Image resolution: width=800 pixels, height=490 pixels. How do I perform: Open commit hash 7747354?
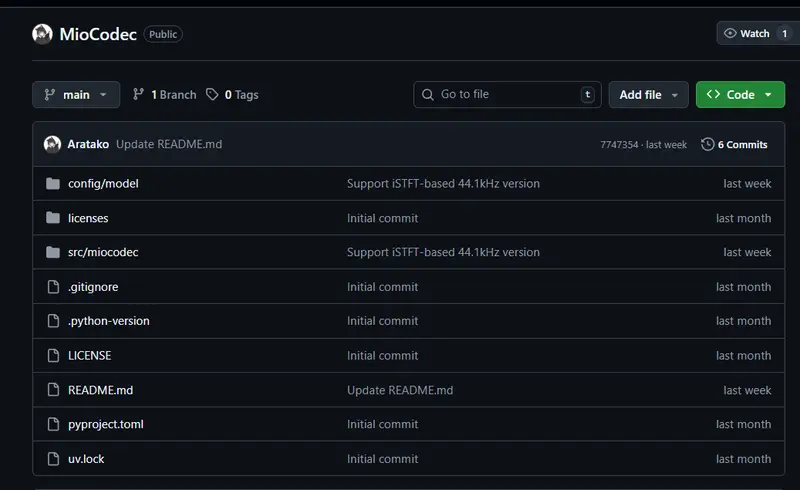(619, 145)
